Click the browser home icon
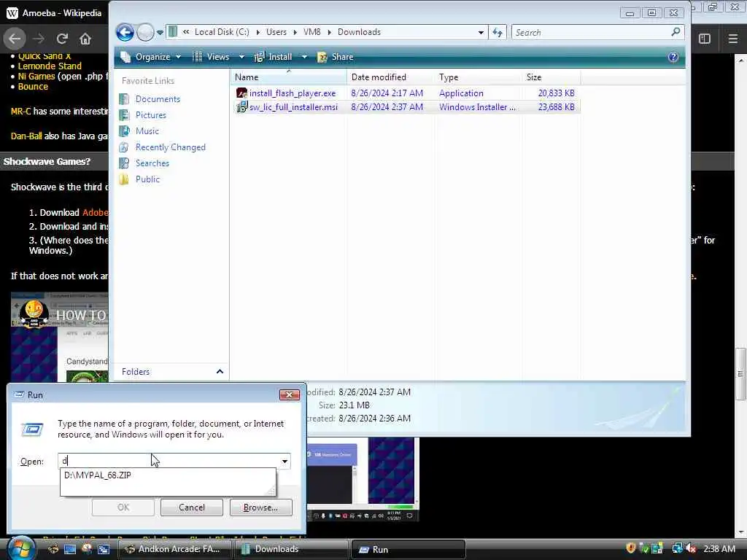The image size is (747, 560). (x=85, y=39)
